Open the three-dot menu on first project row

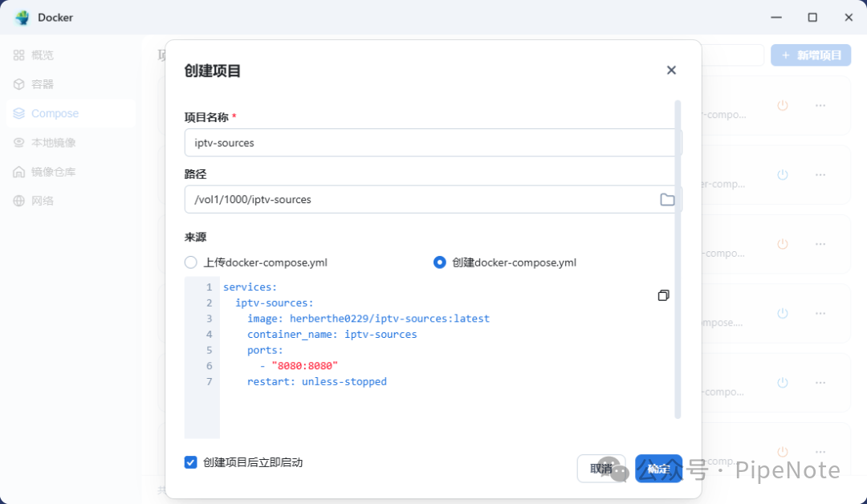[x=820, y=105]
